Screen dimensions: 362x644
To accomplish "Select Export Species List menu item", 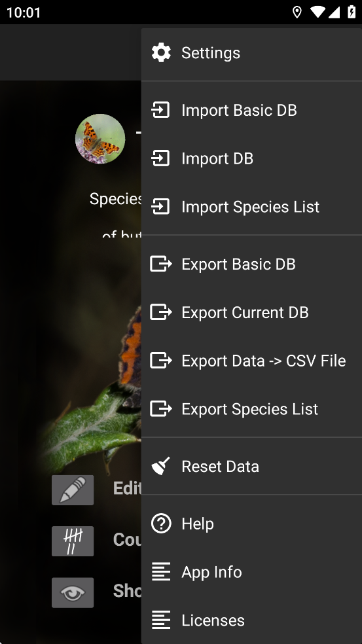I will point(251,408).
